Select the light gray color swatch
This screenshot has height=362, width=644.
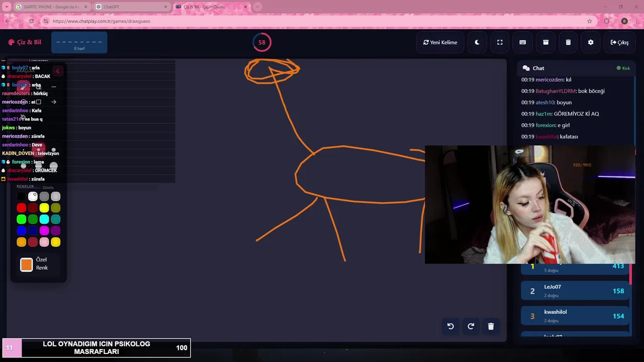tap(56, 197)
